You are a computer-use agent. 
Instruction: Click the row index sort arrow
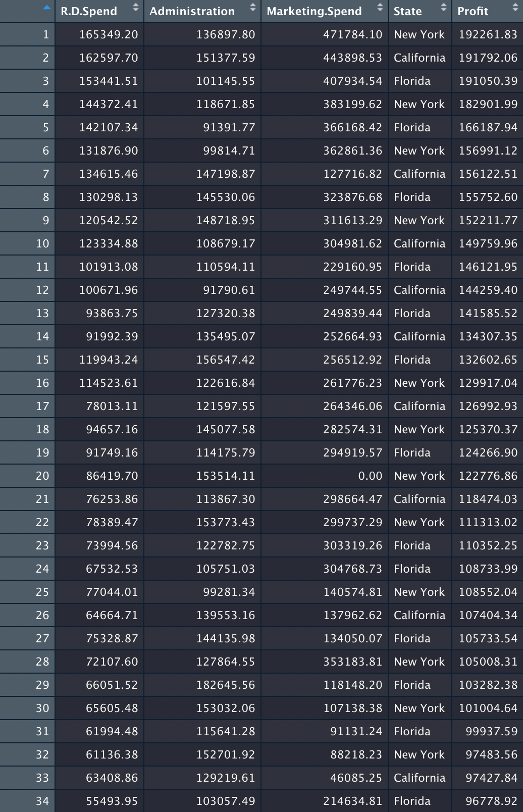pyautogui.click(x=47, y=8)
